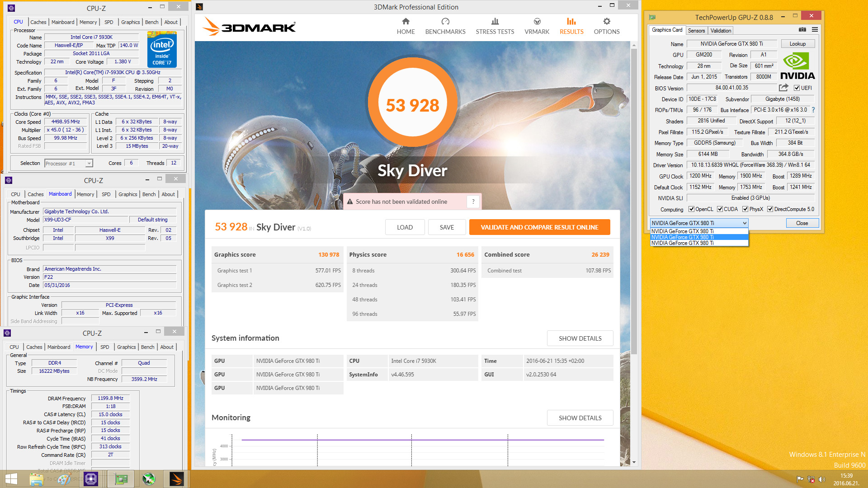
Task: Launch Paint from the taskbar
Action: pyautogui.click(x=63, y=479)
